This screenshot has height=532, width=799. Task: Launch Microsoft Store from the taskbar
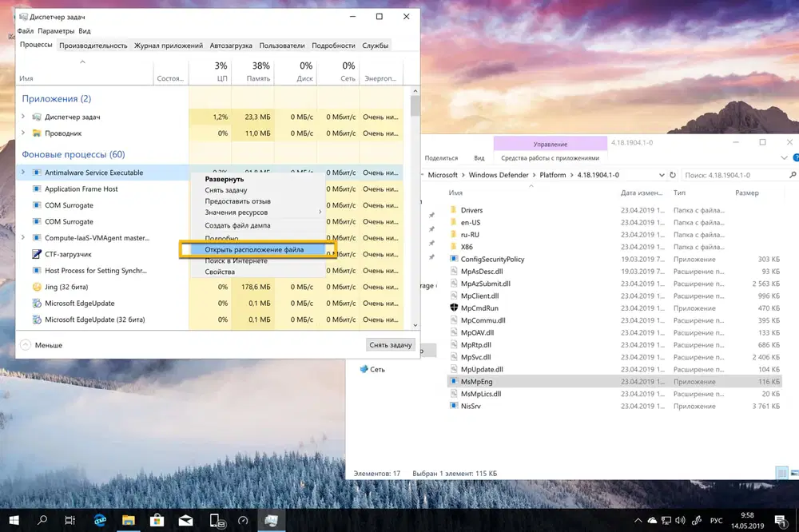point(157,520)
